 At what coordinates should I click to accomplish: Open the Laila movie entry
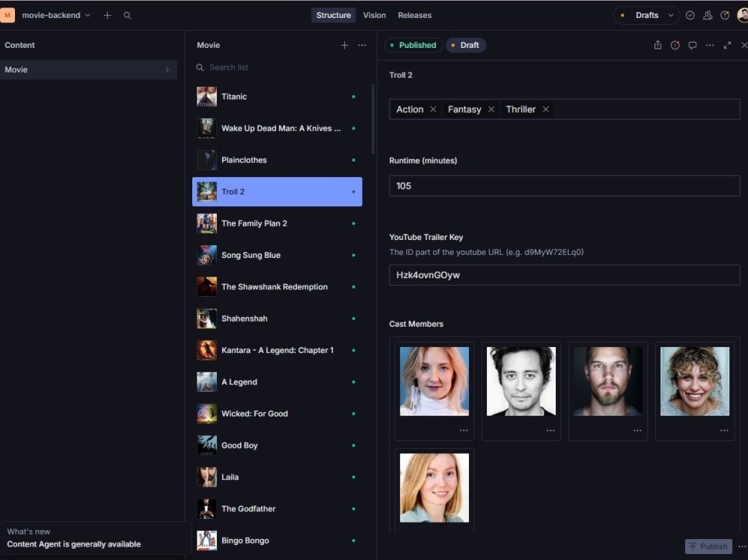tap(278, 477)
